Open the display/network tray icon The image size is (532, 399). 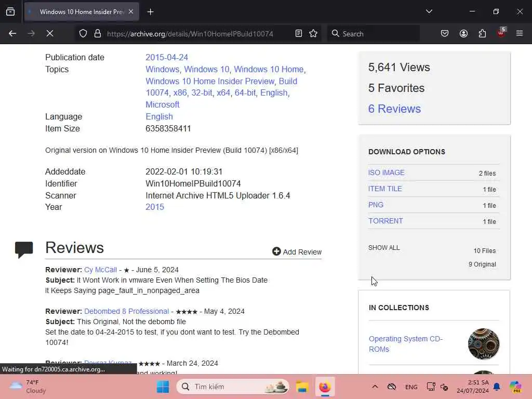[x=431, y=387]
